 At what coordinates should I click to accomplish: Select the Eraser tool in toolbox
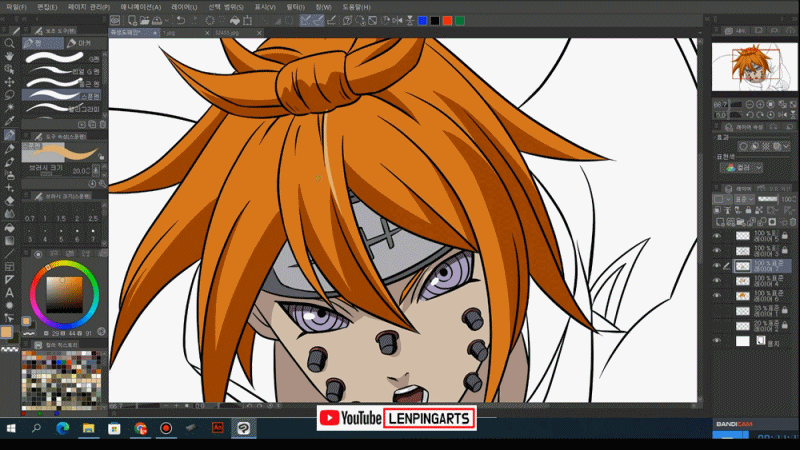coord(9,201)
